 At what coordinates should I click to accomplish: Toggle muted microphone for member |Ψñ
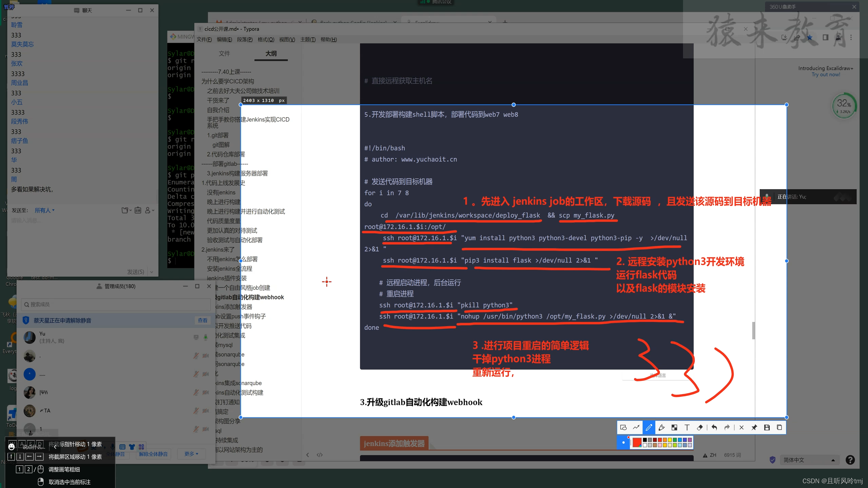(196, 392)
